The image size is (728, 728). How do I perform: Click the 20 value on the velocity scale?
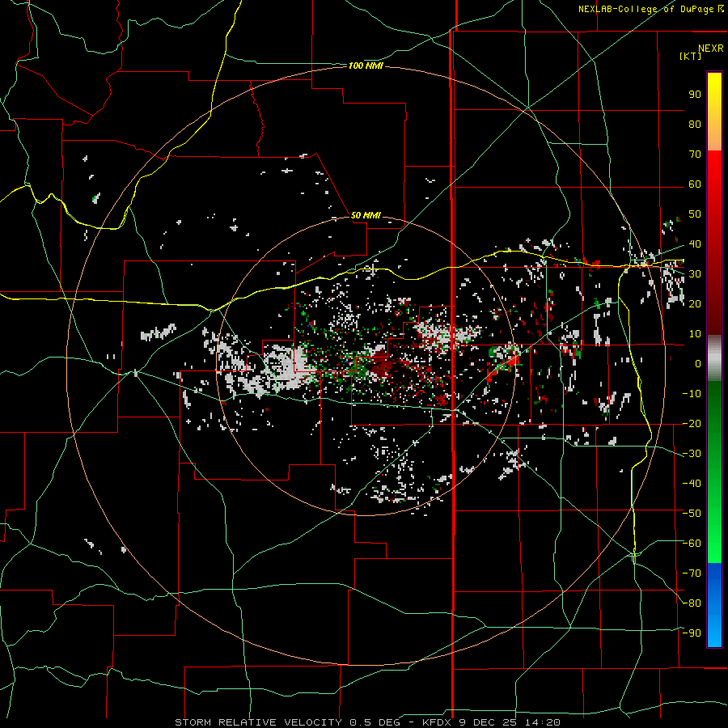point(695,303)
